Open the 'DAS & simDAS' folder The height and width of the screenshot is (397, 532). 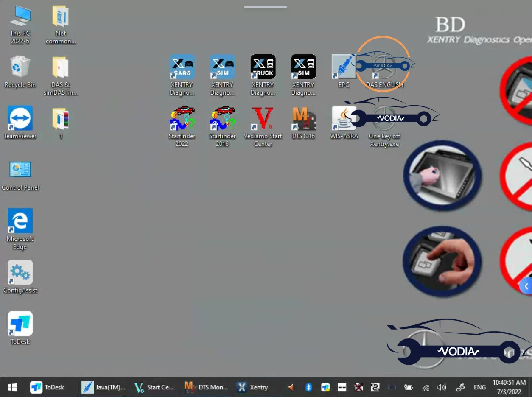tap(61, 76)
